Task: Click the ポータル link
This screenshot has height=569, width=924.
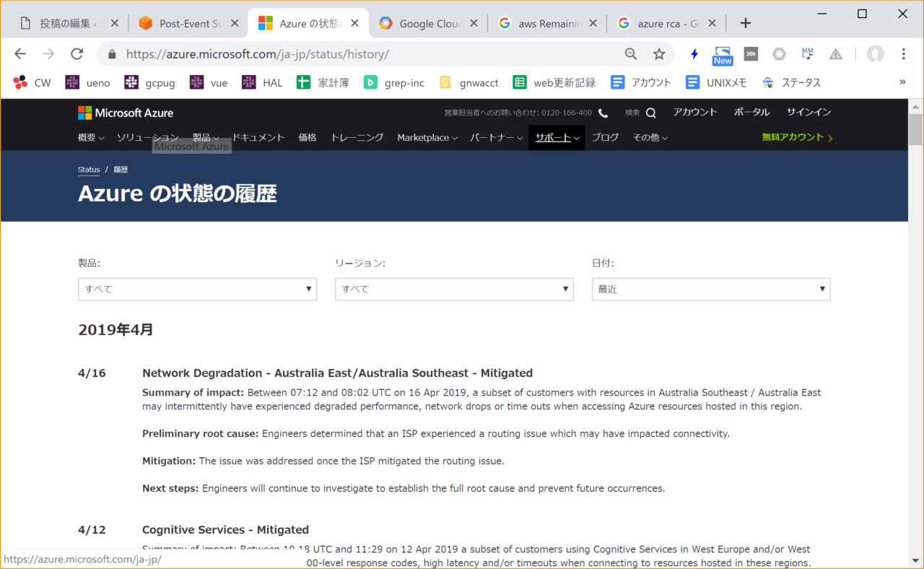Action: 751,112
